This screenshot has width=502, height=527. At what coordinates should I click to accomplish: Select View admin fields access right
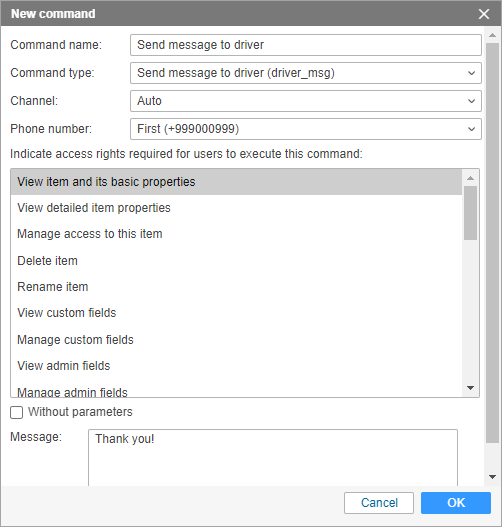coord(236,366)
